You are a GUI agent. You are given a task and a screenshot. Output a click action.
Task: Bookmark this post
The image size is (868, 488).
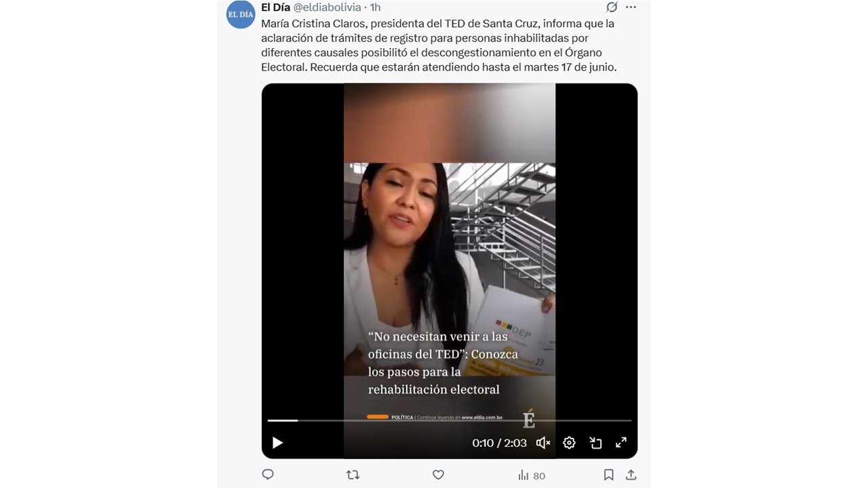click(x=609, y=475)
